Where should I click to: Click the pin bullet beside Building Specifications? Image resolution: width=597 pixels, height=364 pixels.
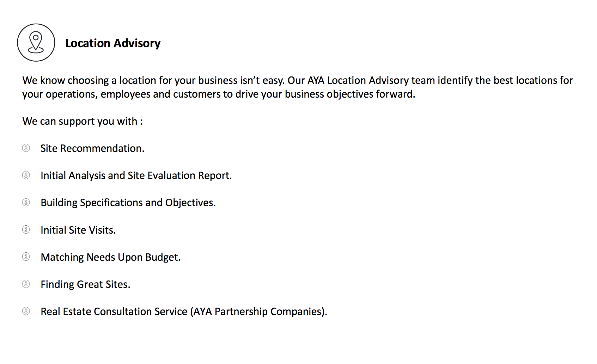tap(26, 202)
